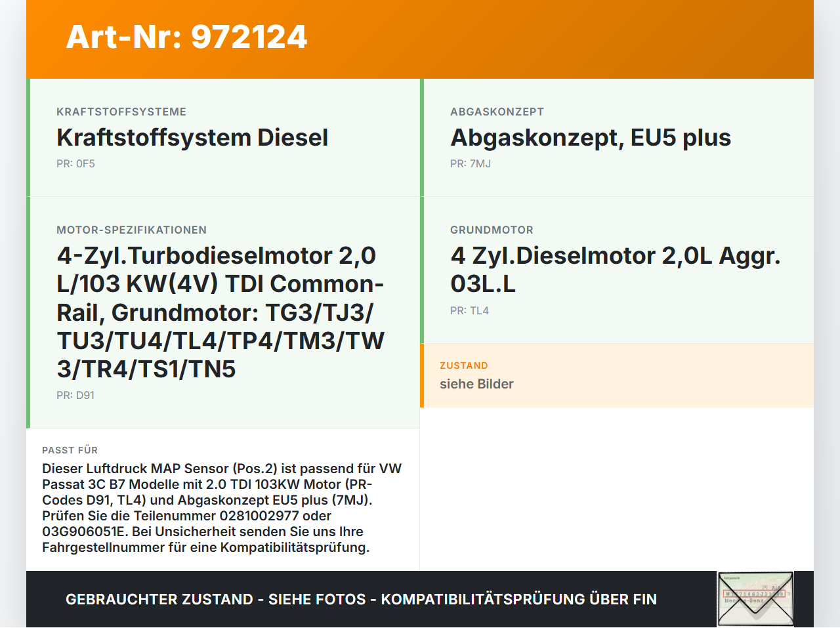This screenshot has width=840, height=628.
Task: Click the Art-Nr: 972124 heading
Action: [186, 37]
